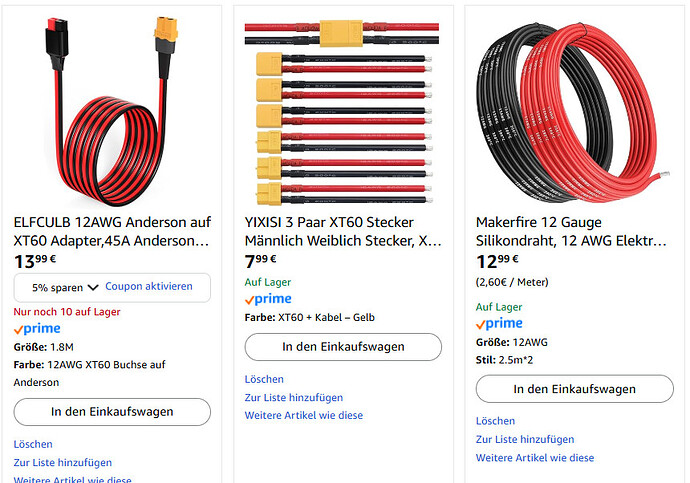Open YIXISI 3 Paar XT60 Stecker title
This screenshot has height=483, width=690.
(343, 231)
